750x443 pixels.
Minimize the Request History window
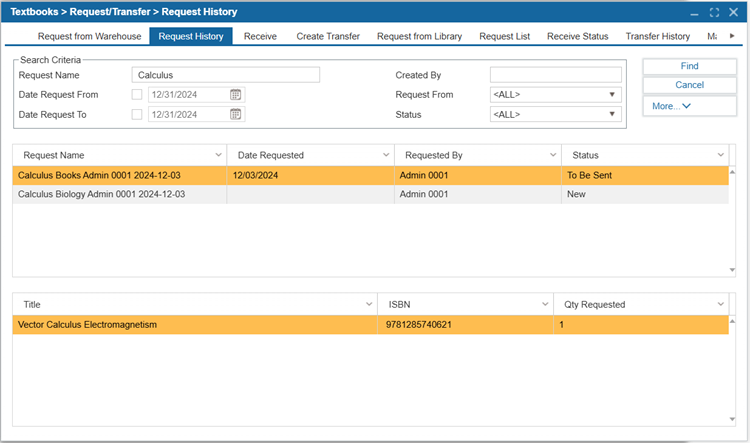695,13
